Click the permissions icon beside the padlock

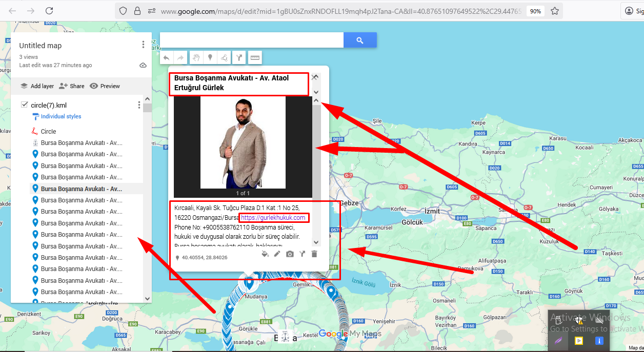pos(151,11)
